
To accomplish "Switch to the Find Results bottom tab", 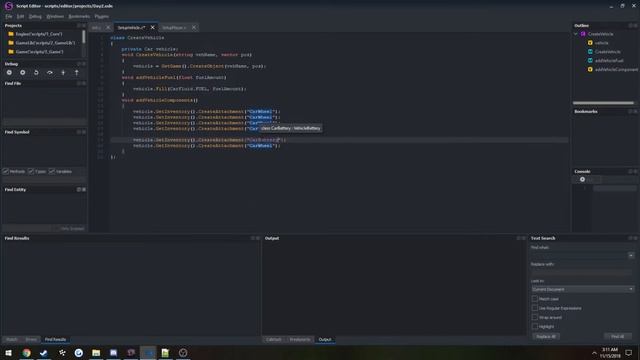I will pos(55,340).
